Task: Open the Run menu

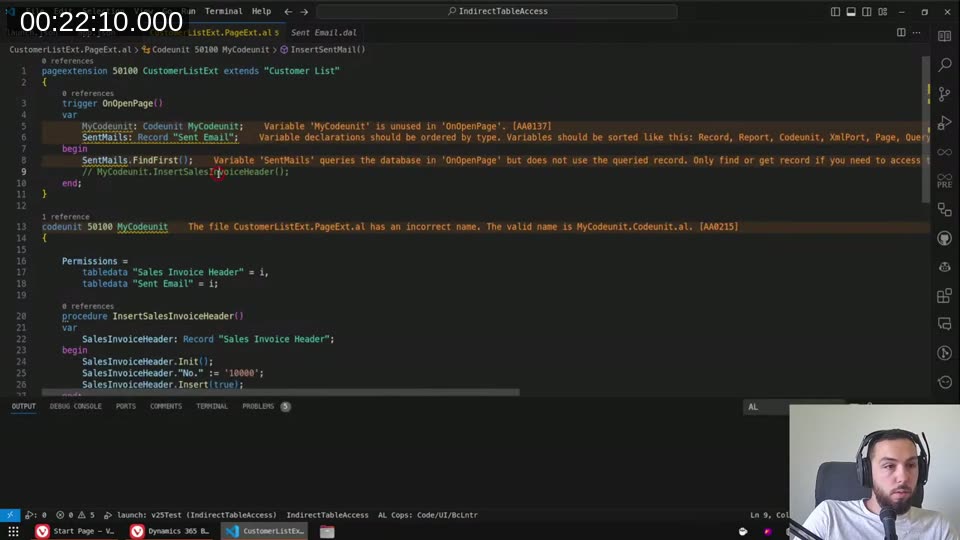Action: pyautogui.click(x=189, y=11)
